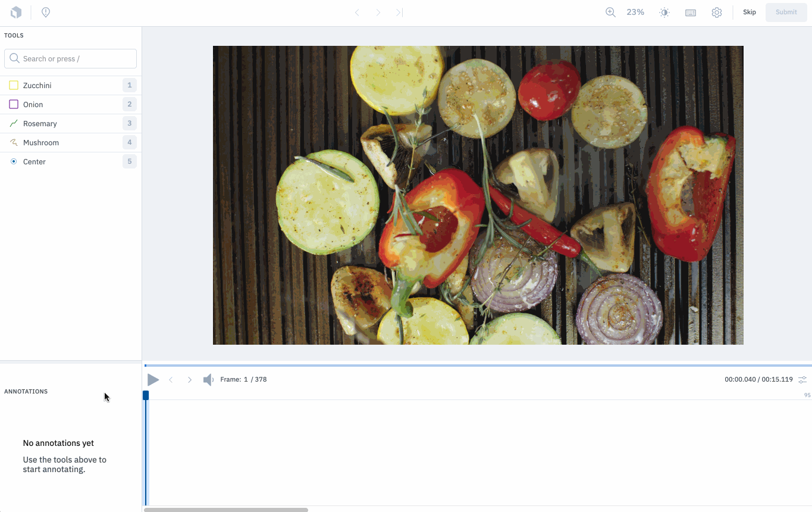Click the Submit button
This screenshot has width=812, height=512.
(x=786, y=13)
